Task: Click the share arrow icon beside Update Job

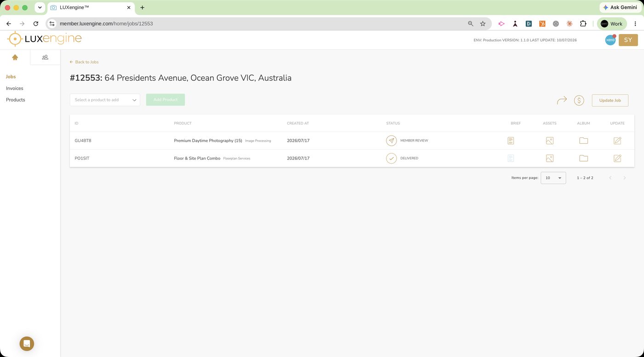Action: tap(562, 100)
